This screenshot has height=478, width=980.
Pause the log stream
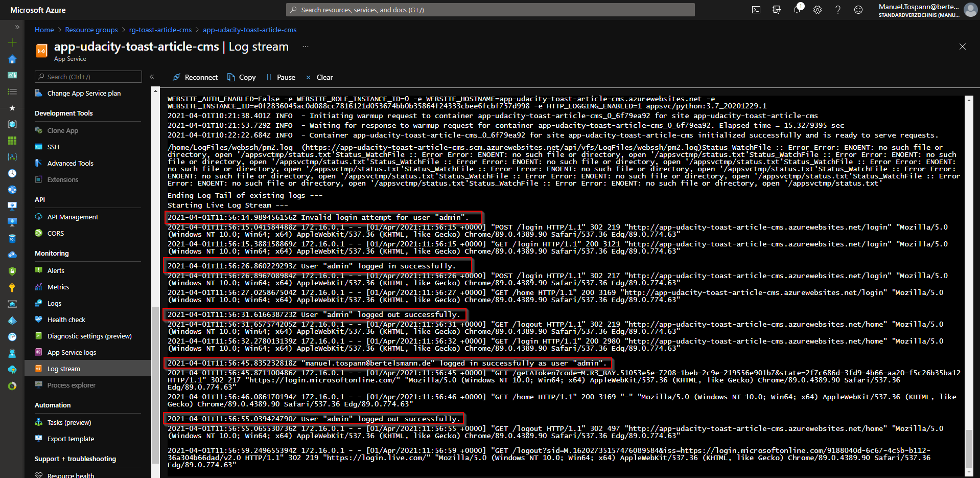(281, 77)
